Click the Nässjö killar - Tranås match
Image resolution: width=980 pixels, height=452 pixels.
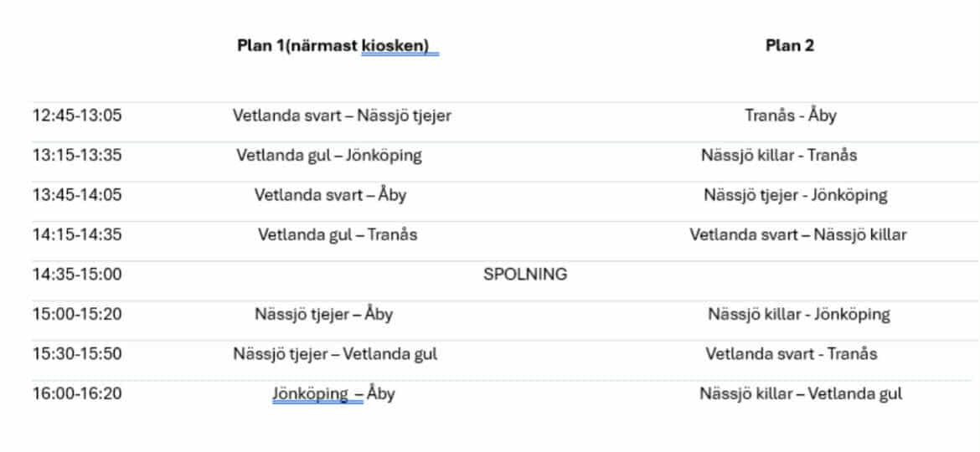tap(779, 155)
